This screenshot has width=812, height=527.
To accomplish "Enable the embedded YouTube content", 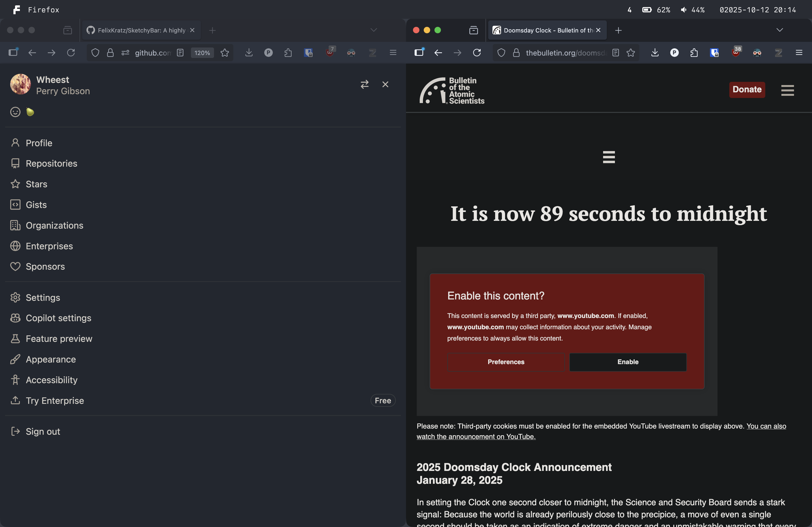I will pos(628,362).
